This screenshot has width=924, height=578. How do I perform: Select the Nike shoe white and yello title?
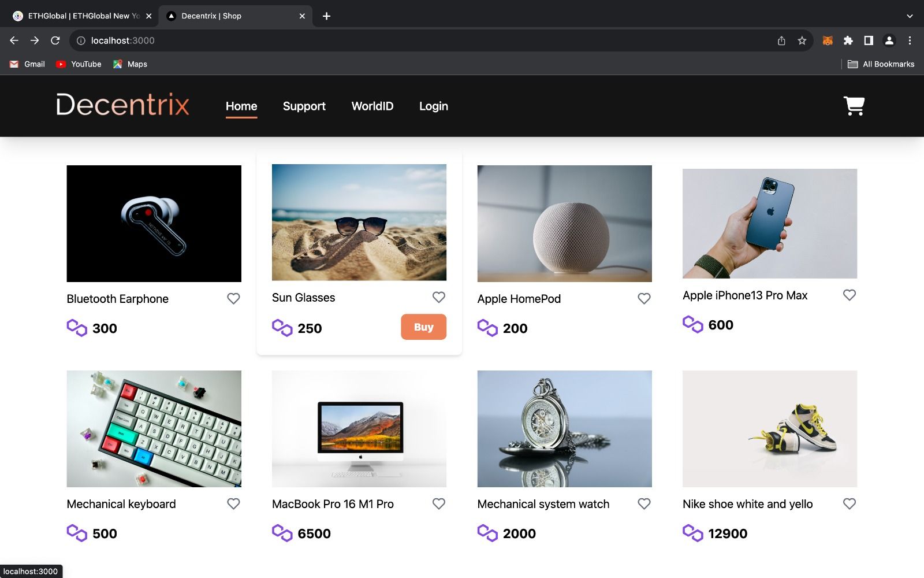(748, 504)
